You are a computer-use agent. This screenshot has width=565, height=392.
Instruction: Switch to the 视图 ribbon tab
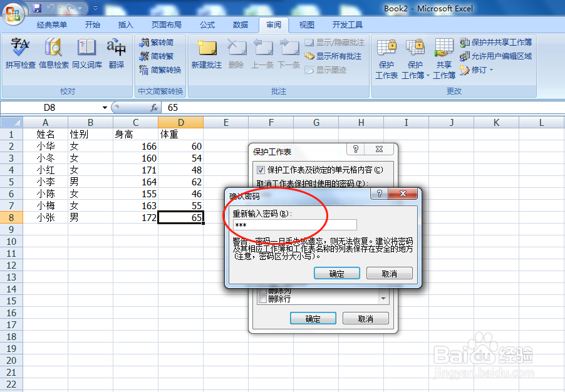click(306, 25)
